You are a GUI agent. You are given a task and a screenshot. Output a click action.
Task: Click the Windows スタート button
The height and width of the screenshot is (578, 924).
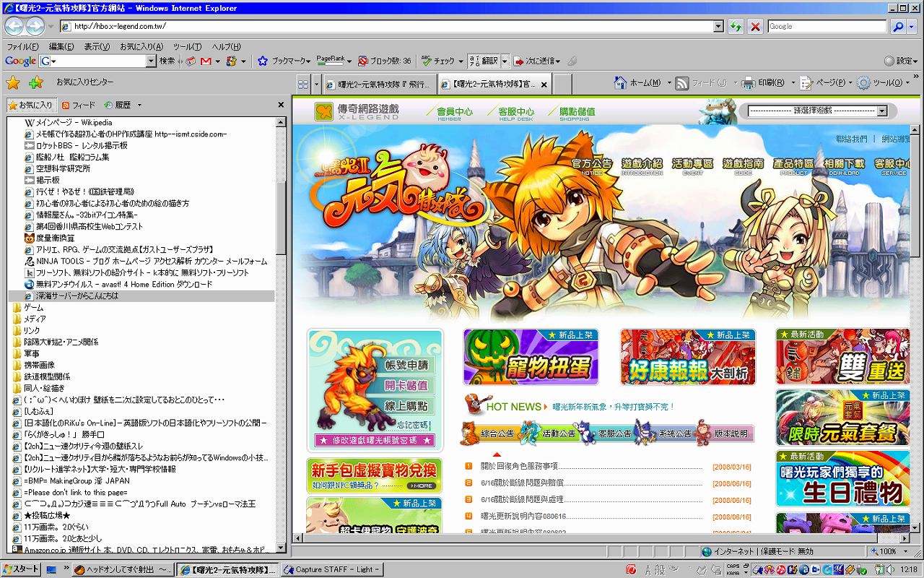[x=21, y=569]
